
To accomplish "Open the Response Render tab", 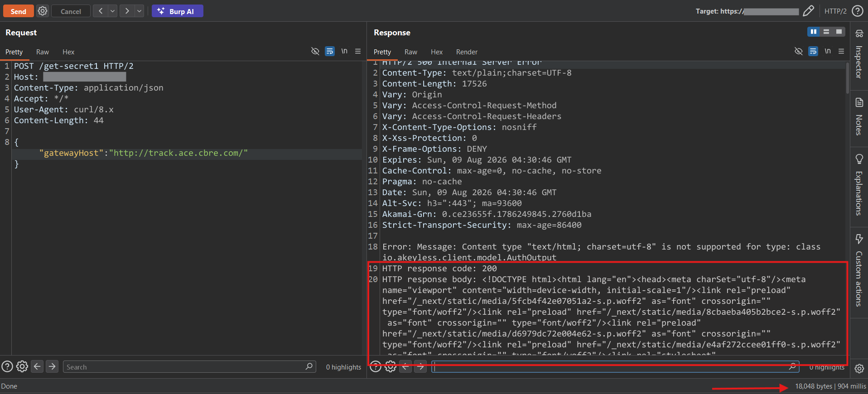I will coord(467,52).
